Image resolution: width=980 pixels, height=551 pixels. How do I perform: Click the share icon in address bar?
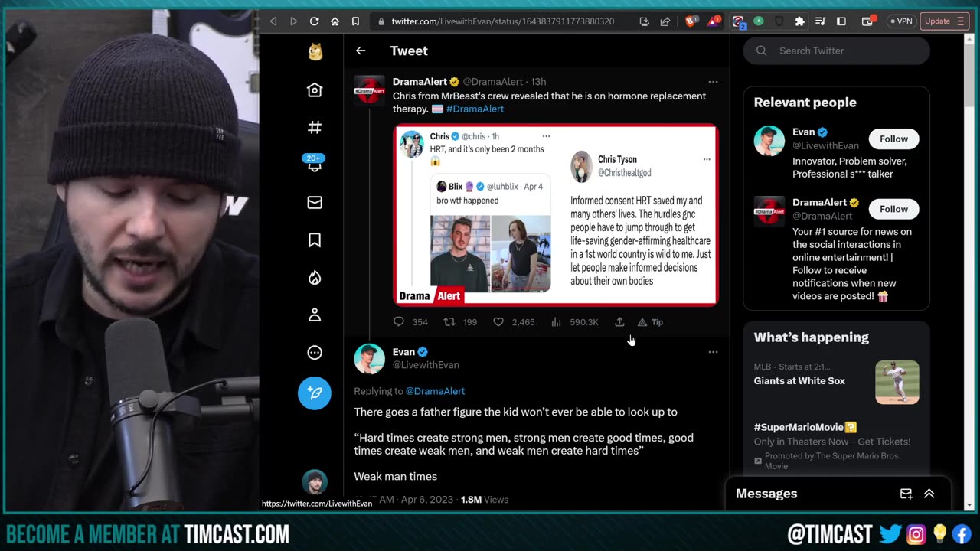(x=665, y=21)
